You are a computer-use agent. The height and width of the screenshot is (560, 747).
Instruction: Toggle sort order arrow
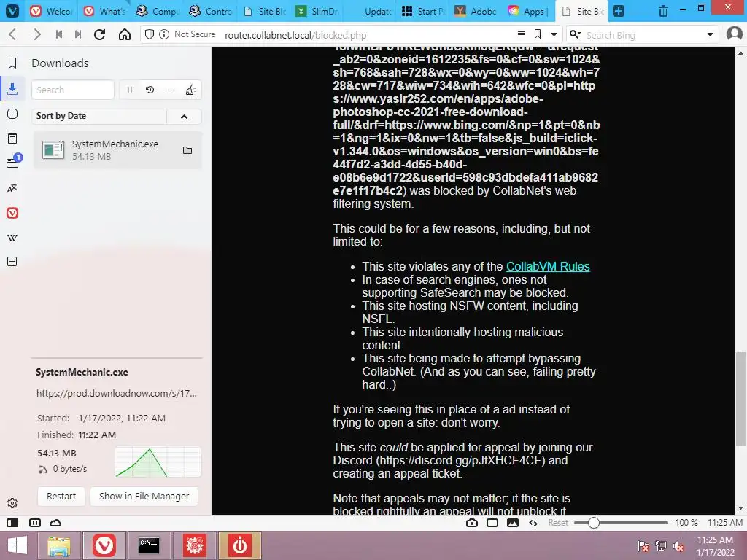pyautogui.click(x=184, y=116)
